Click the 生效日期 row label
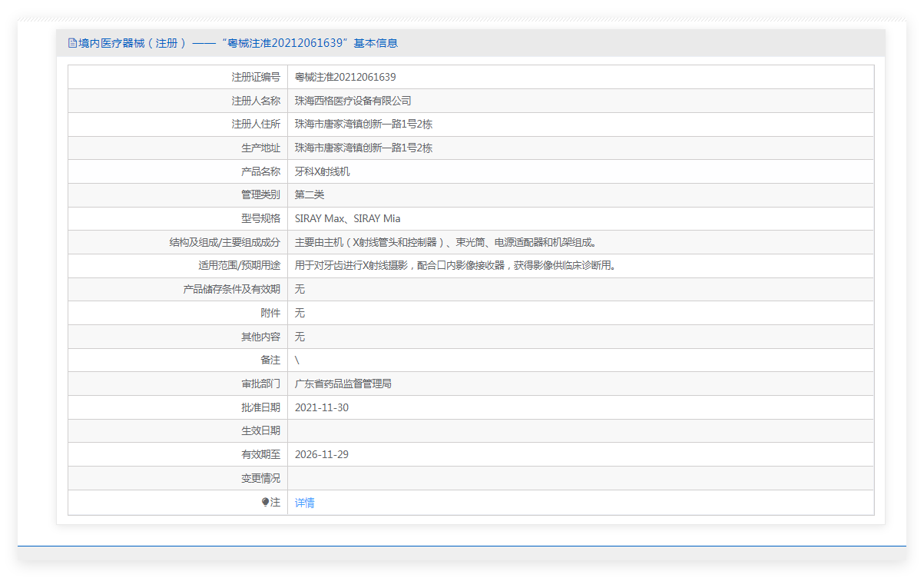Screen dimensions: 924x578 [x=260, y=430]
